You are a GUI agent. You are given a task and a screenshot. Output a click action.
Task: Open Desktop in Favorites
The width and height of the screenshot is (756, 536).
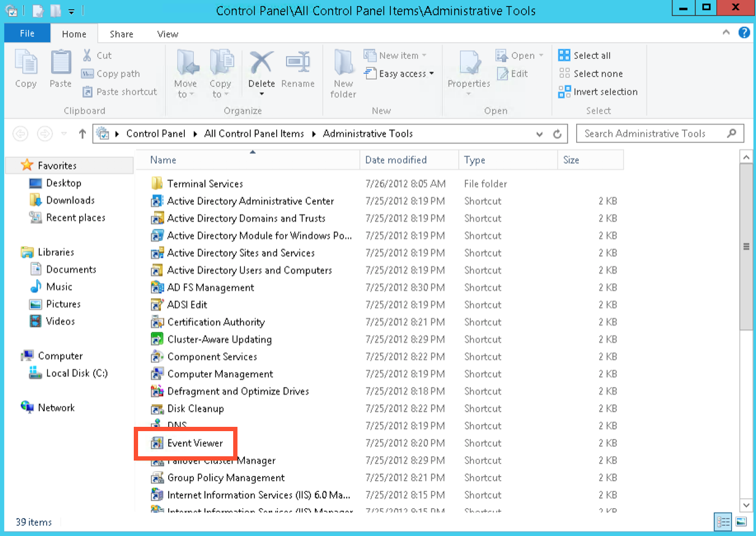pyautogui.click(x=55, y=183)
